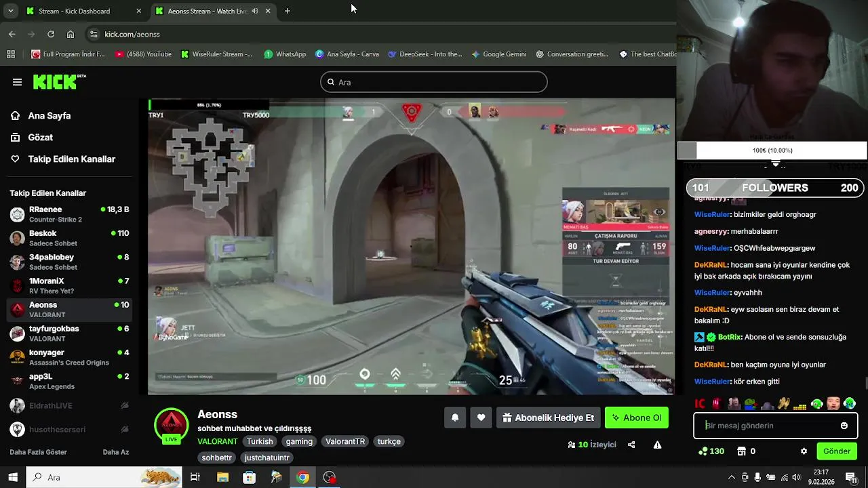This screenshot has width=868, height=488.
Task: Open app3L channel
Action: [x=70, y=381]
